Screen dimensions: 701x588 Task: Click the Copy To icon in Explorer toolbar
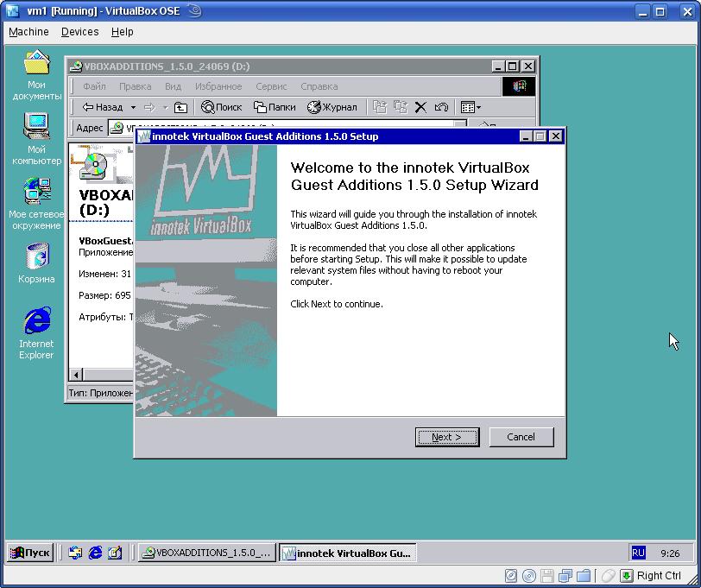(x=400, y=107)
